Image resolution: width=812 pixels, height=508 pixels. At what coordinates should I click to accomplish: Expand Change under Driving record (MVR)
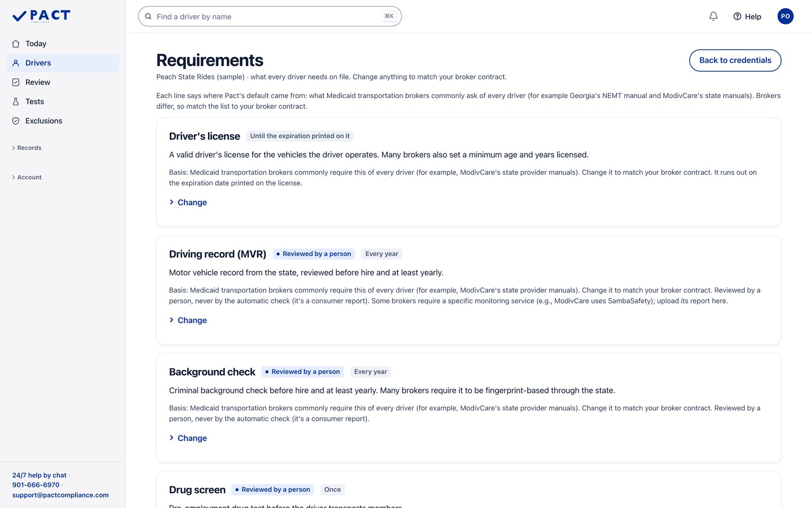(188, 320)
